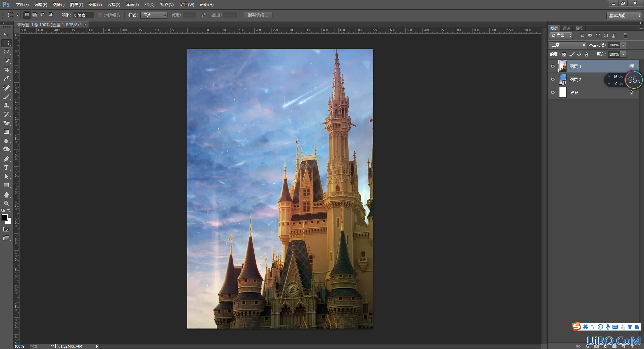Filter layers by type layers
This screenshot has width=644, height=349.
tap(598, 35)
